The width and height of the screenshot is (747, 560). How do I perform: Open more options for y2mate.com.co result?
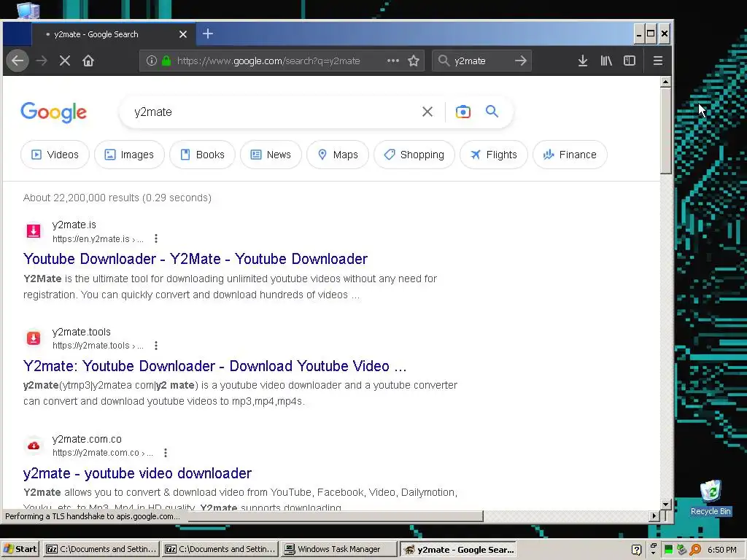click(x=166, y=453)
